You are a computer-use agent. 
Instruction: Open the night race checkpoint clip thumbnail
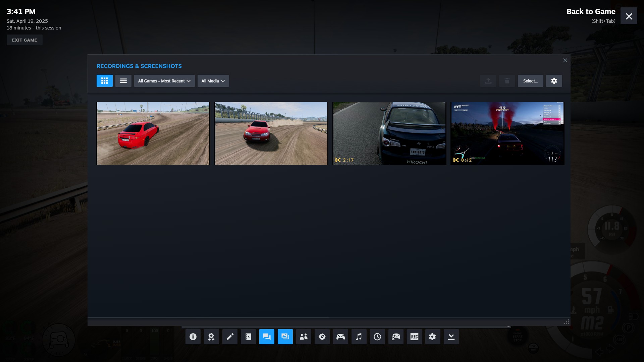point(507,133)
